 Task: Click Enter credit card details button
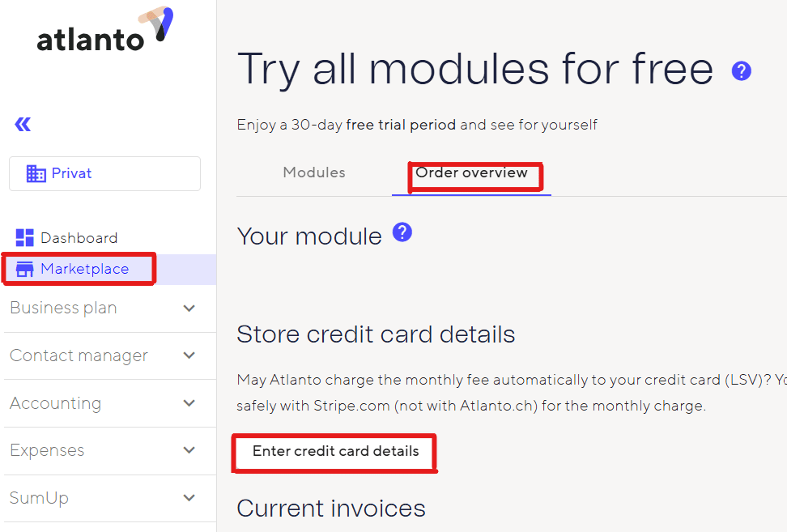(x=335, y=451)
